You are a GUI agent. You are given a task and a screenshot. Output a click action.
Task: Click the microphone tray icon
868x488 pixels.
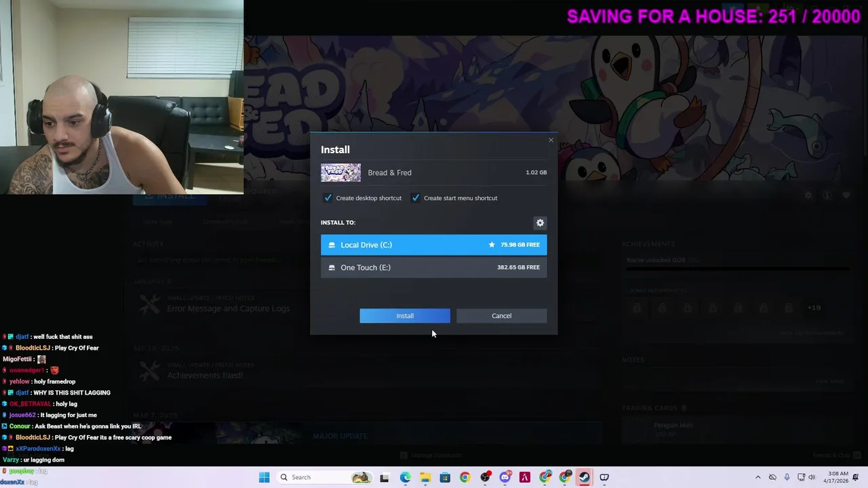coord(787,477)
